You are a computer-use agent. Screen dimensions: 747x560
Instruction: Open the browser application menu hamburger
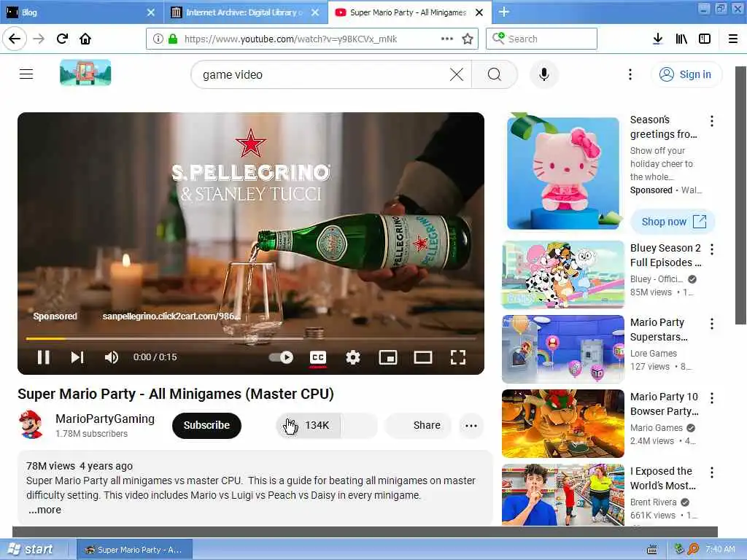click(733, 39)
